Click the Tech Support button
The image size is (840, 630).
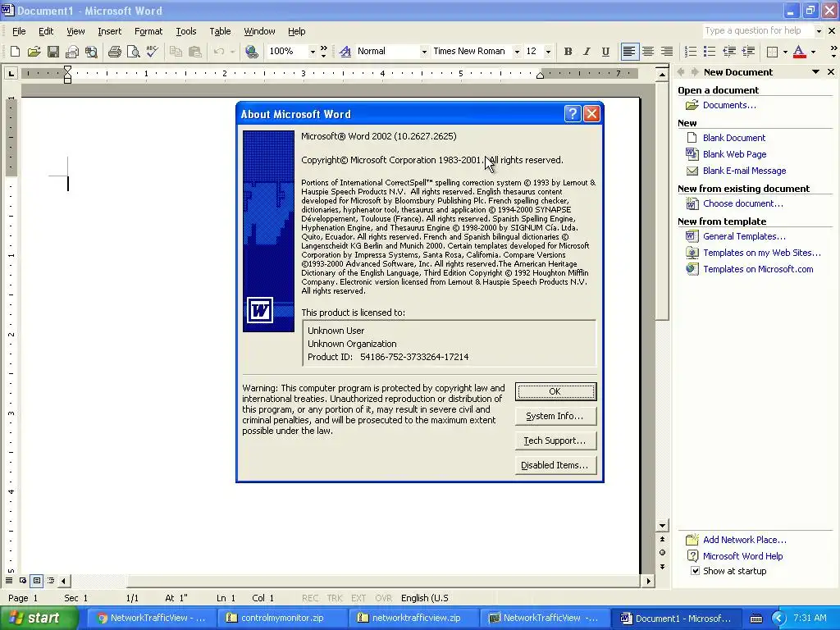tap(555, 441)
